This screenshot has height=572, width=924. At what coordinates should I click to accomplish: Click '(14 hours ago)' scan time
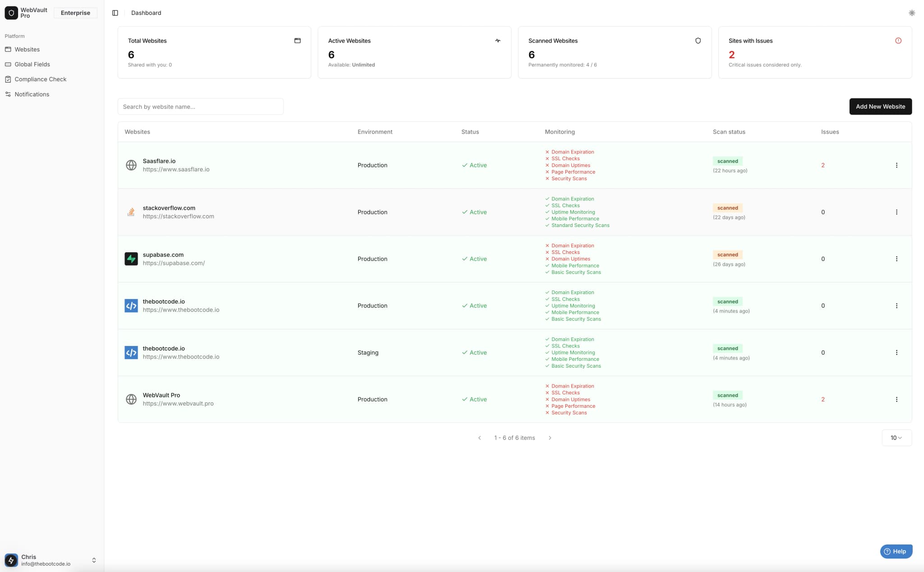[730, 405]
